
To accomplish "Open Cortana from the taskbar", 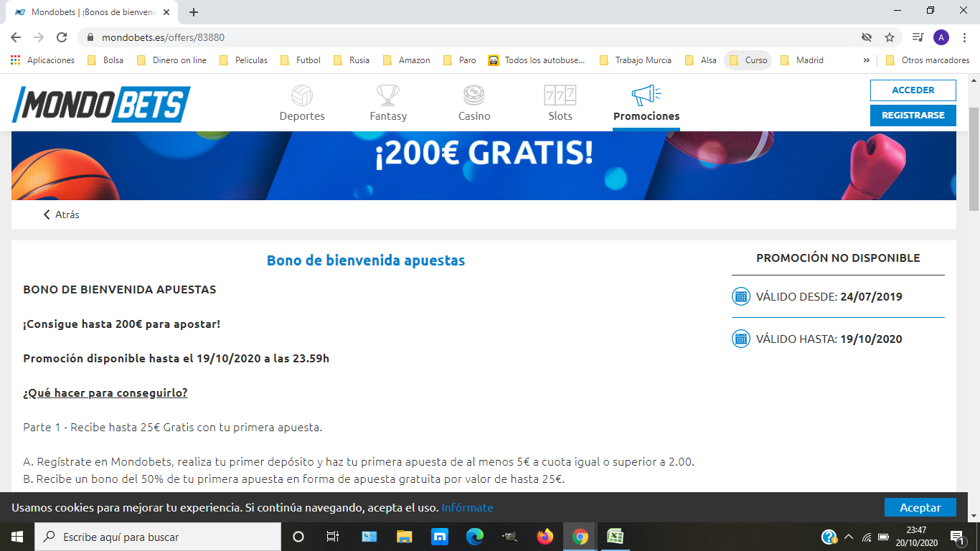I will (x=298, y=537).
